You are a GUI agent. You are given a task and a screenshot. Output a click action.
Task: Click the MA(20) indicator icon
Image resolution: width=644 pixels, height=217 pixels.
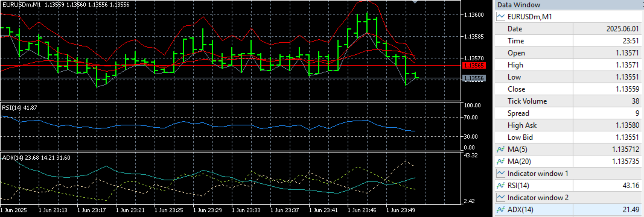pos(501,161)
